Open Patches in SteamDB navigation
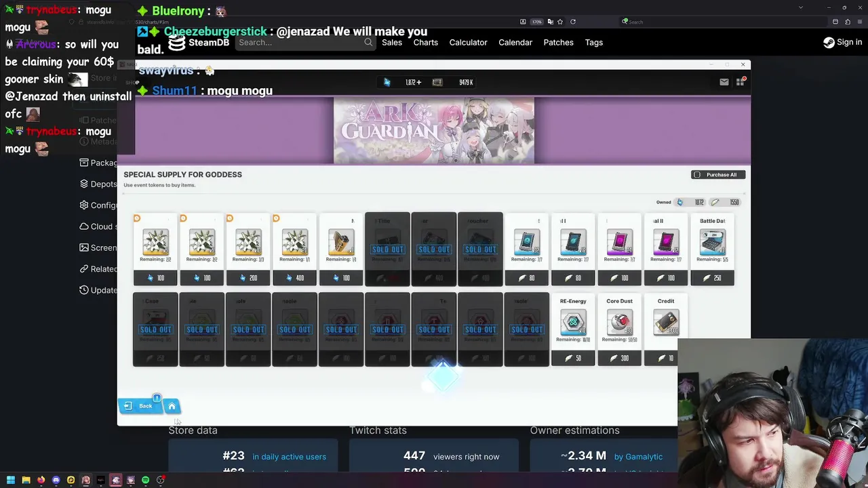The height and width of the screenshot is (488, 868). pos(558,42)
